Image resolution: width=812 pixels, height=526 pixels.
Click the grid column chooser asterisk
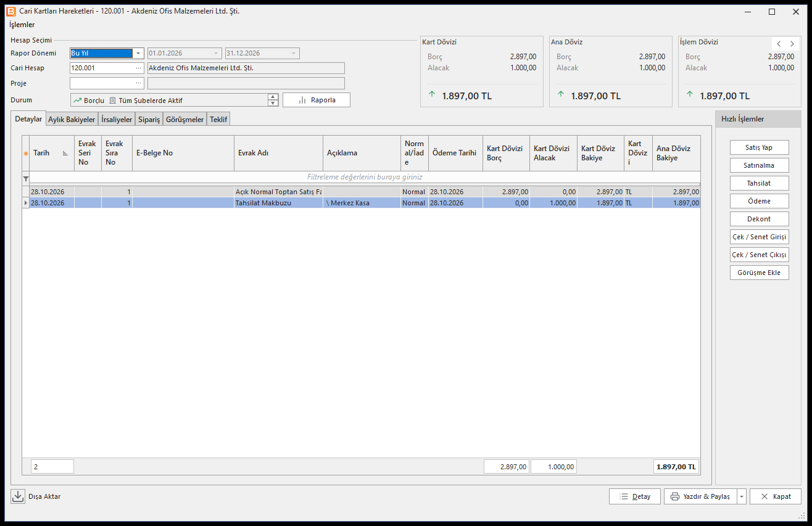pos(26,154)
